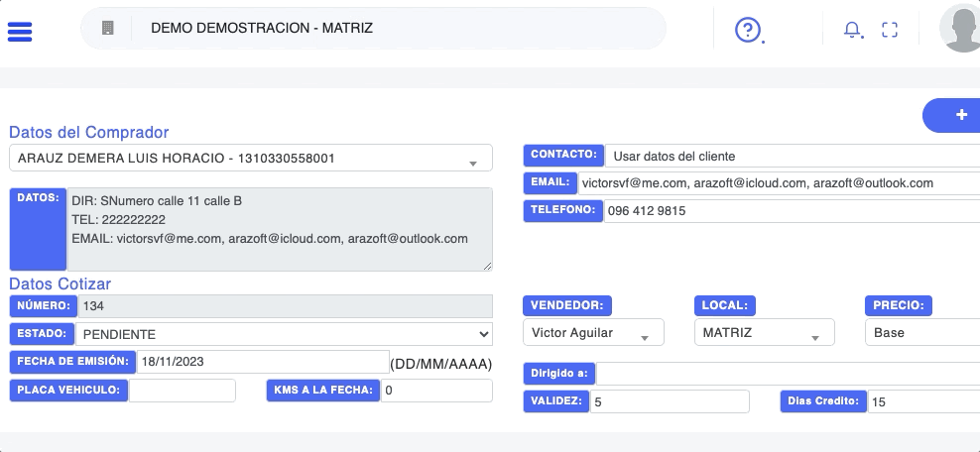View notifications via the bell icon
980x452 pixels.
coord(852,30)
